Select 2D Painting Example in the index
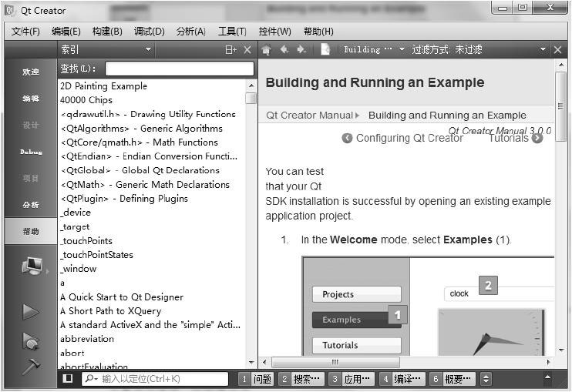This screenshot has height=392, width=572. tap(103, 86)
